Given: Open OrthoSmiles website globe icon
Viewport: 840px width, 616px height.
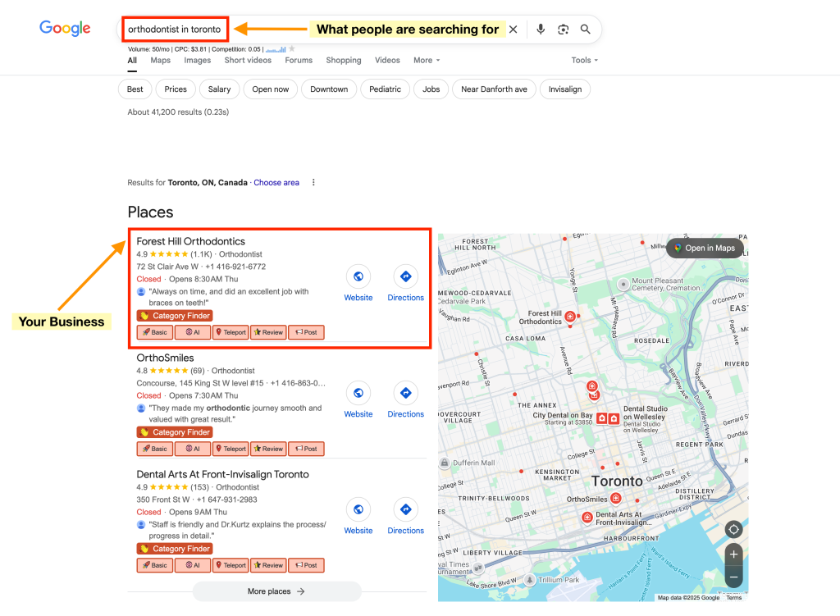Looking at the screenshot, I should coord(358,393).
